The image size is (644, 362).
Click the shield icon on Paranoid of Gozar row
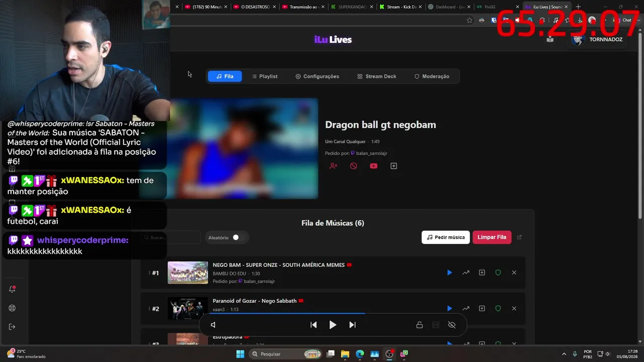coord(498,308)
